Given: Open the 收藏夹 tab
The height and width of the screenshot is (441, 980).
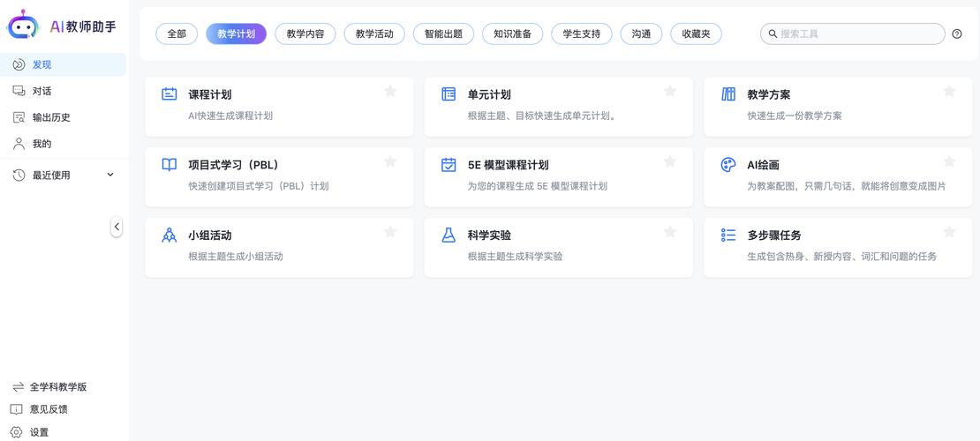Looking at the screenshot, I should (x=697, y=34).
